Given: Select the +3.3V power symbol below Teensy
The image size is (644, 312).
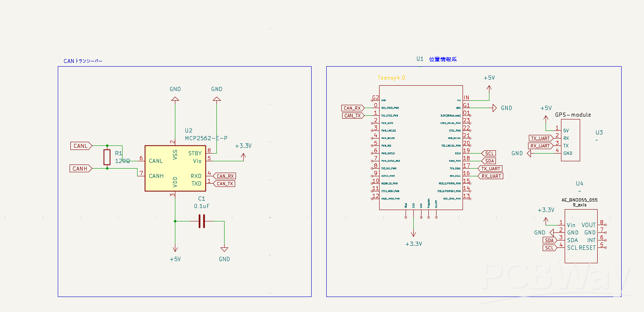Looking at the screenshot, I should [413, 234].
